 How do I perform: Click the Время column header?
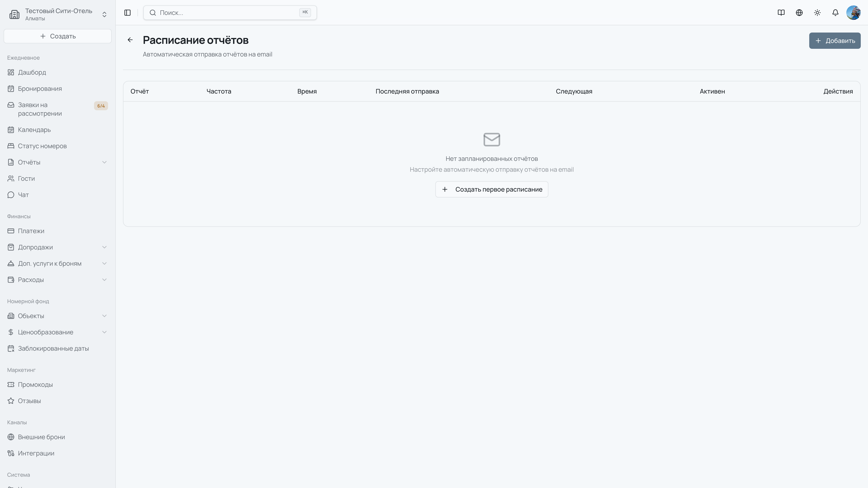pyautogui.click(x=307, y=91)
